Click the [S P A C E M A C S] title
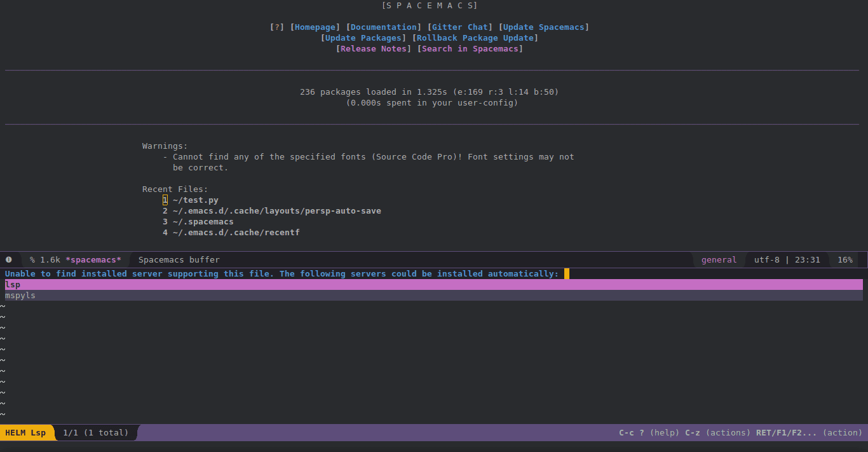Viewport: 868px width, 452px height. tap(430, 6)
